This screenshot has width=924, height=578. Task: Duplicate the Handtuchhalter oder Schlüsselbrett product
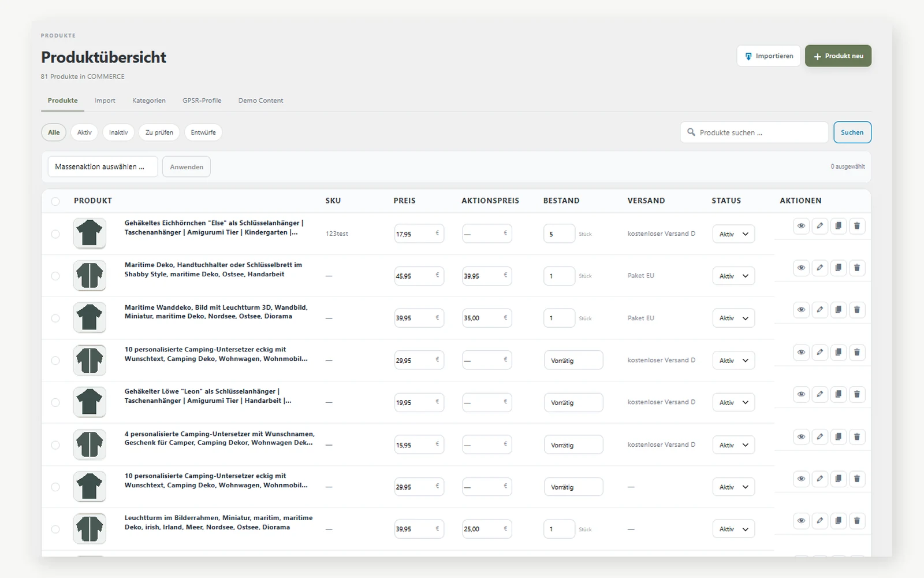(839, 268)
